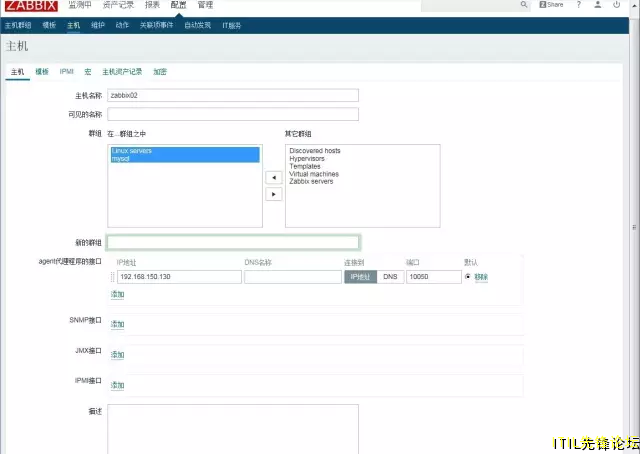Image resolution: width=640 pixels, height=454 pixels.
Task: Grab the agent interface drag handle
Action: click(x=112, y=277)
